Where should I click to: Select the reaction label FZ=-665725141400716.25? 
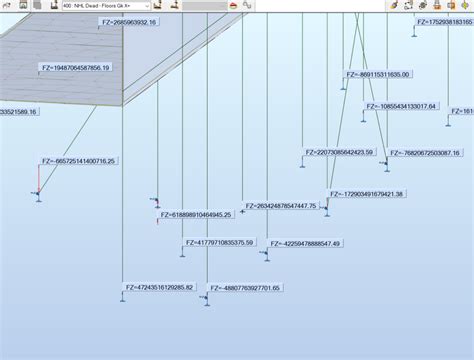(x=78, y=161)
